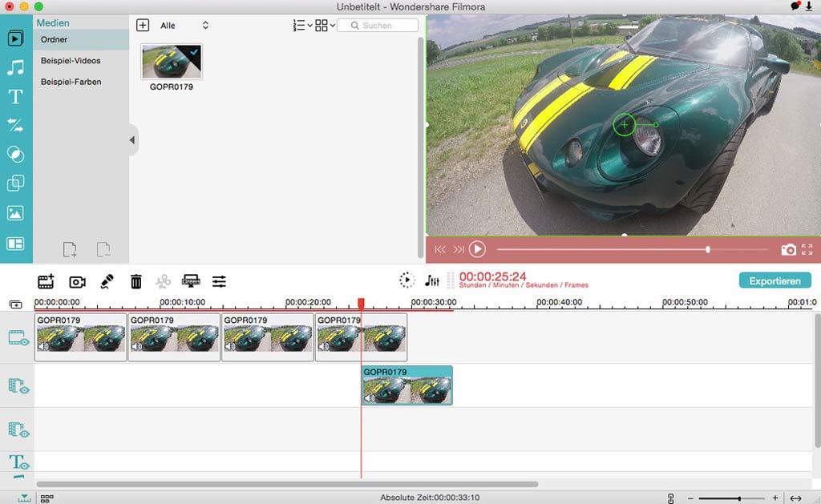Click the greyed power tool fan icon
This screenshot has height=504, width=821.
(164, 281)
